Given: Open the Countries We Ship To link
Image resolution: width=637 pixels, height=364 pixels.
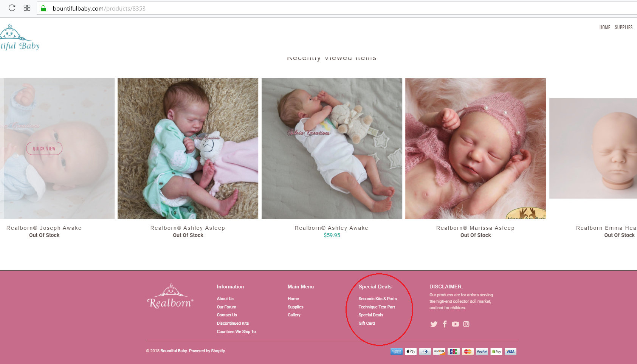Looking at the screenshot, I should coord(236,331).
